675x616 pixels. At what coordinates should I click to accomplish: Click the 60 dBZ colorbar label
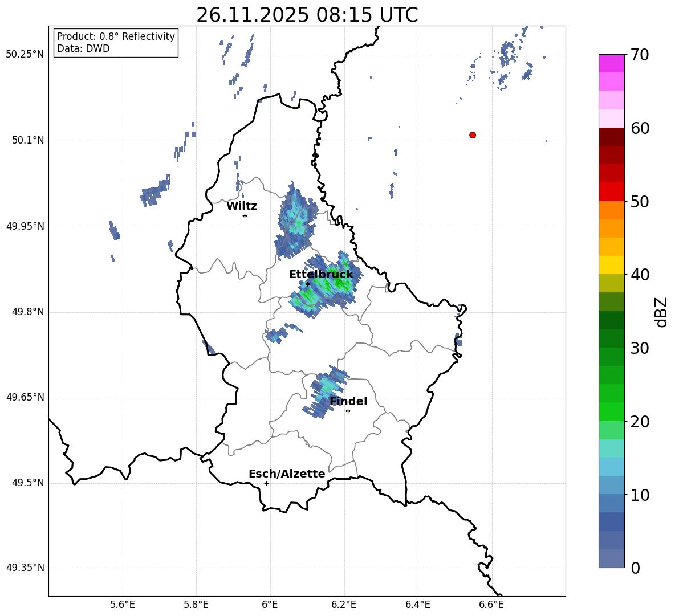[640, 128]
